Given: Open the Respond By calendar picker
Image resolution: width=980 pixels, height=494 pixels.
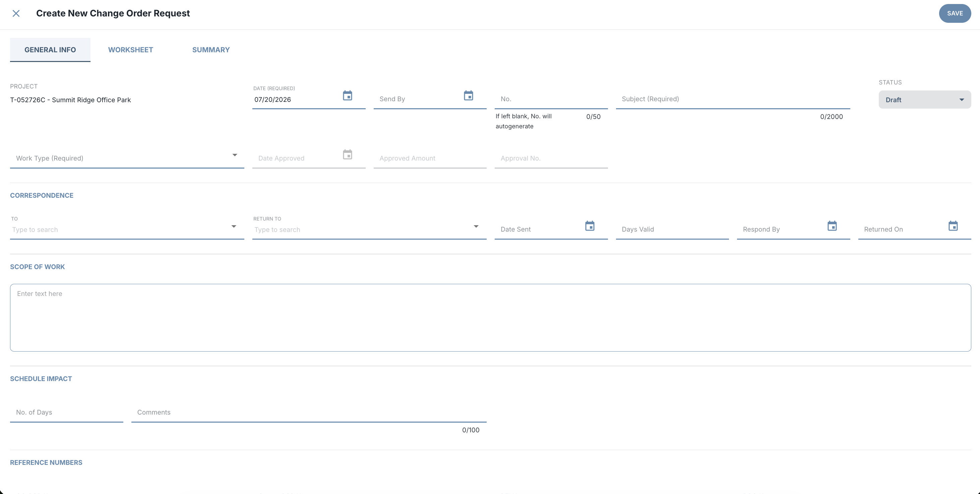Looking at the screenshot, I should (x=832, y=226).
